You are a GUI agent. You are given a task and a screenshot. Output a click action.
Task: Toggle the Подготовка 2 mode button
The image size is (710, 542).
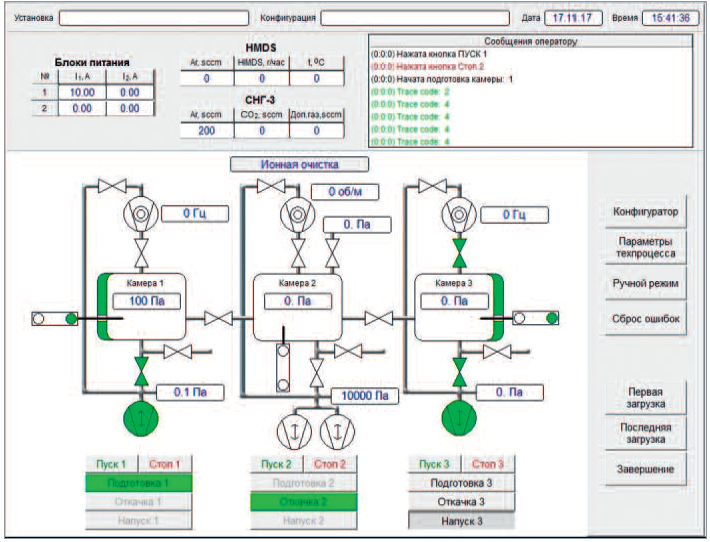click(x=304, y=483)
